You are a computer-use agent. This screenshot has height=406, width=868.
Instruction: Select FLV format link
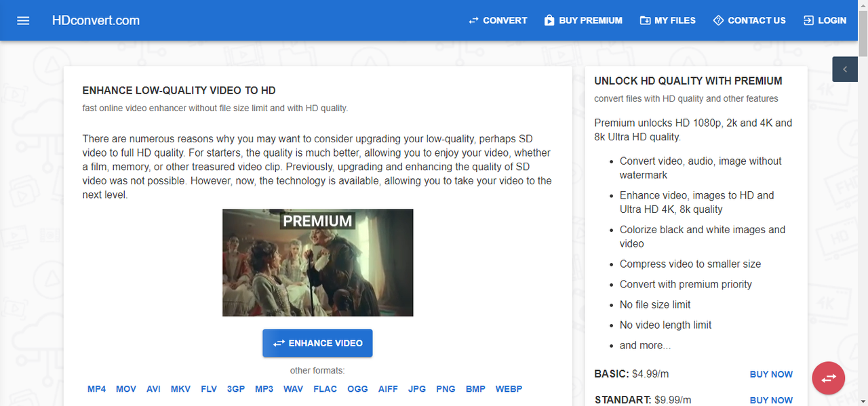[209, 389]
